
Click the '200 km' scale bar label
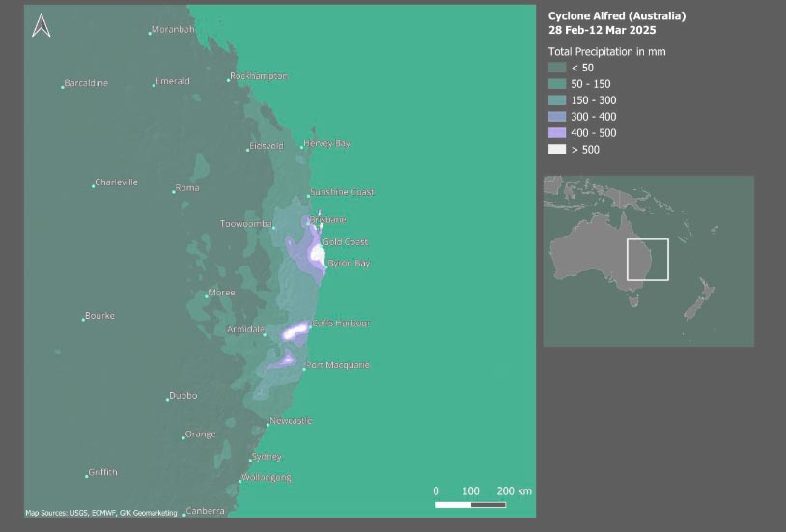pos(515,491)
